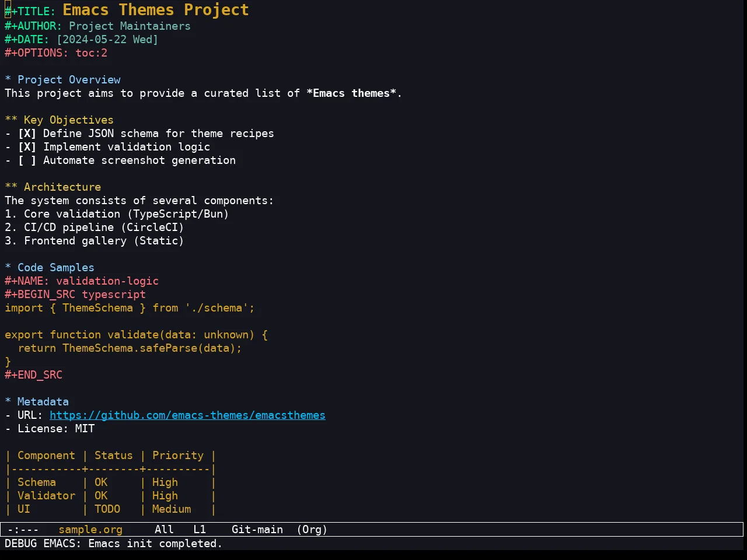
Task: Click the TODO status cell
Action: (x=107, y=509)
